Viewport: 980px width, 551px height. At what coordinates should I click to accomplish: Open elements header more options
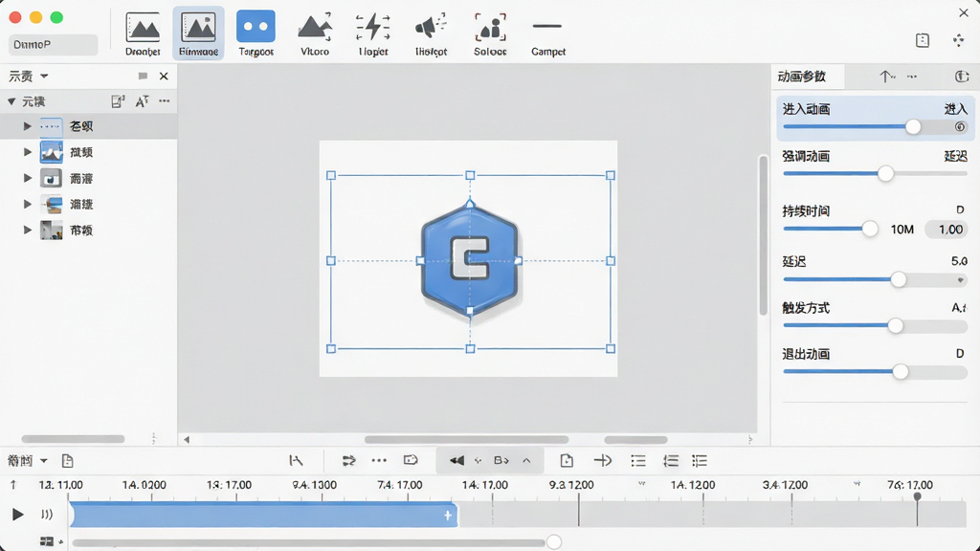165,100
